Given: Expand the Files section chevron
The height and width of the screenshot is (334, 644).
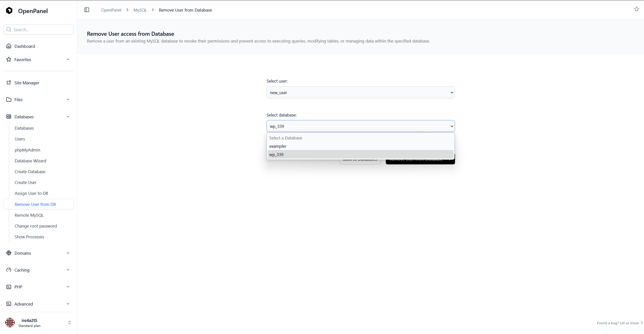Looking at the screenshot, I should 68,99.
